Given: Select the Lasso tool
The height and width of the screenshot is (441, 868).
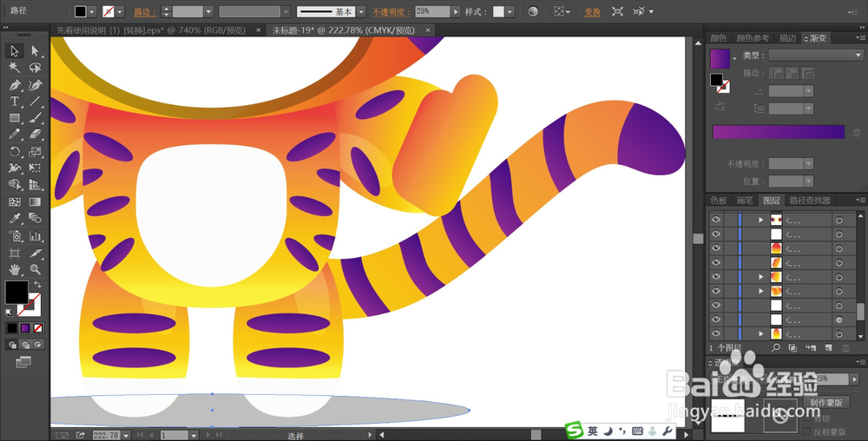Looking at the screenshot, I should pyautogui.click(x=35, y=68).
